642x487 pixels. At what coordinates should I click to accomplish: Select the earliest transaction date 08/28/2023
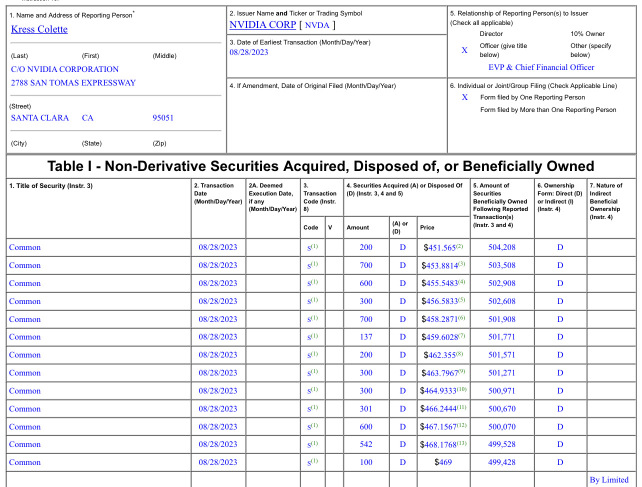pyautogui.click(x=249, y=52)
